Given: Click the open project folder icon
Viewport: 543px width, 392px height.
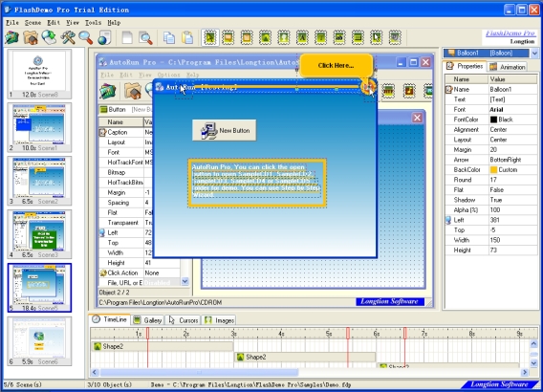Looking at the screenshot, I should tap(31, 37).
